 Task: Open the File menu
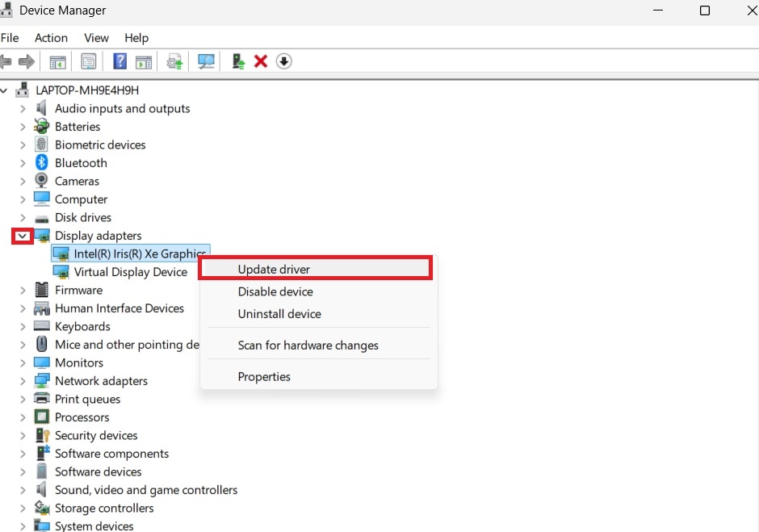(10, 38)
